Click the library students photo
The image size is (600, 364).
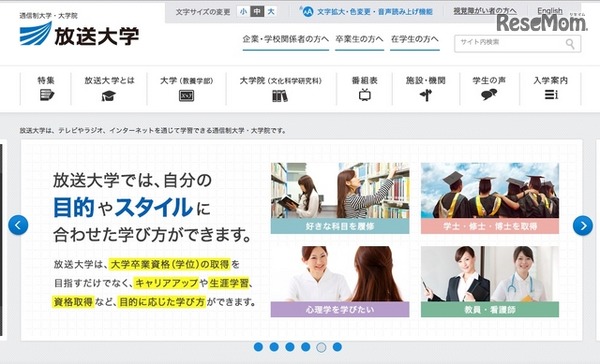340,191
